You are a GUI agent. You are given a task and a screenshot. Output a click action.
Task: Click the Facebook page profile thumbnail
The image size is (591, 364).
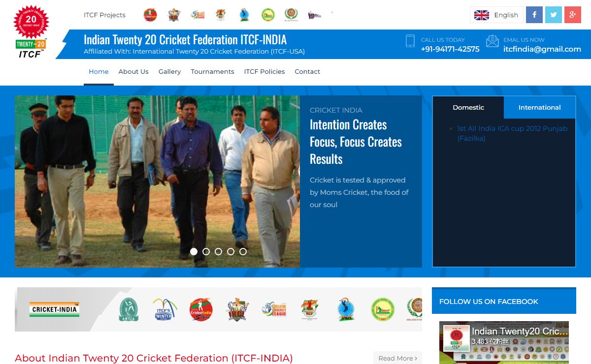coord(456,338)
